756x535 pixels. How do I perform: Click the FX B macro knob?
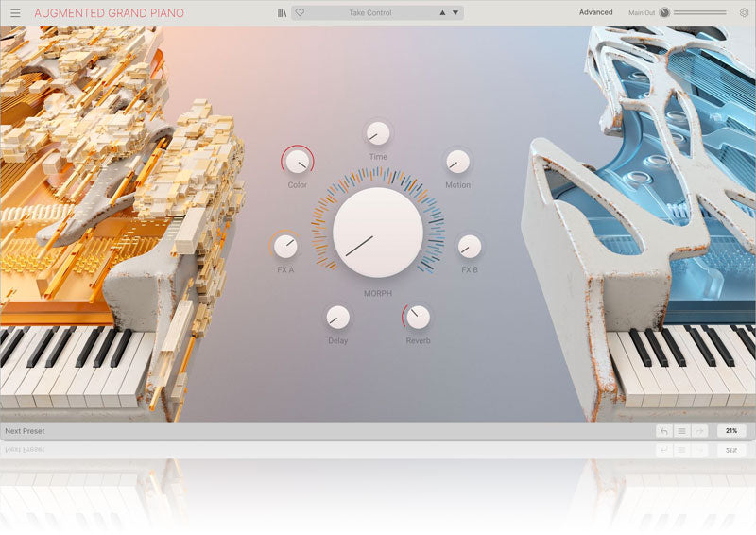click(x=470, y=247)
